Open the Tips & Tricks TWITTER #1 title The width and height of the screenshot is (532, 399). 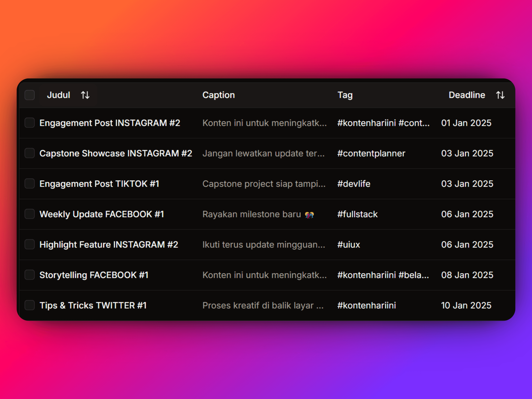click(93, 306)
